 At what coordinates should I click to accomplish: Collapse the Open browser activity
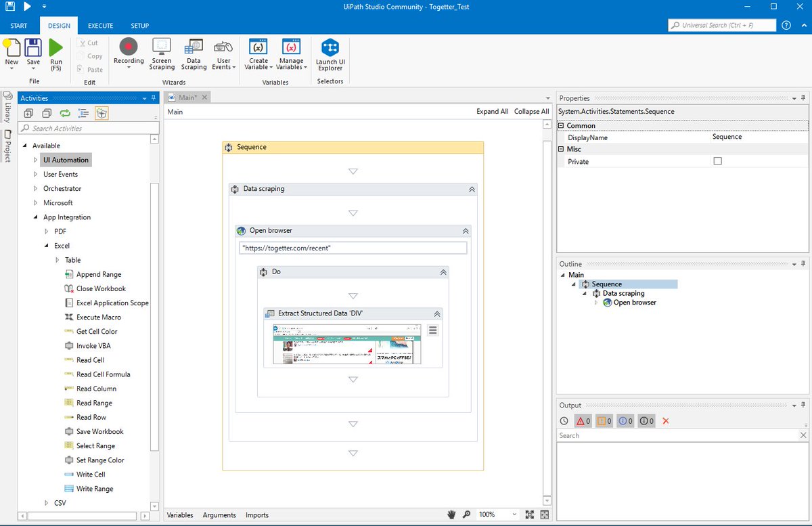(466, 231)
